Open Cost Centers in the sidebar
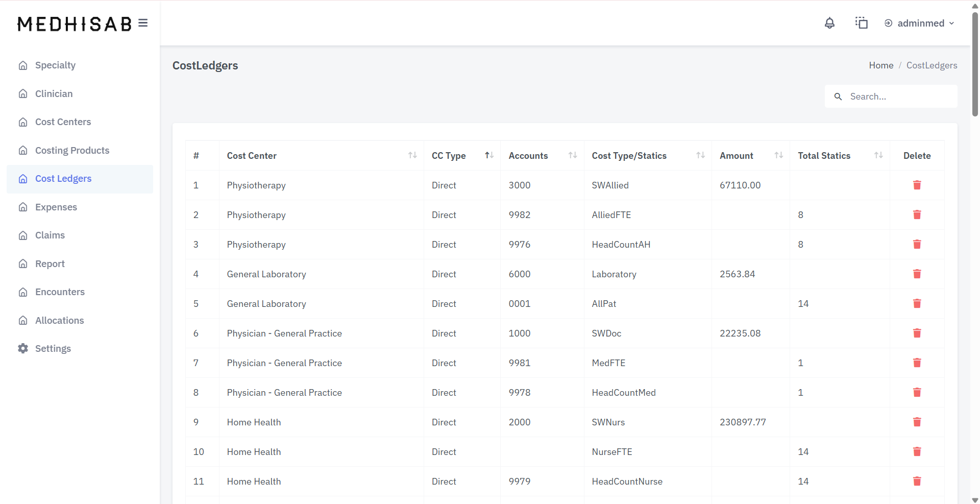Screen dimensions: 980x504 (x=63, y=122)
